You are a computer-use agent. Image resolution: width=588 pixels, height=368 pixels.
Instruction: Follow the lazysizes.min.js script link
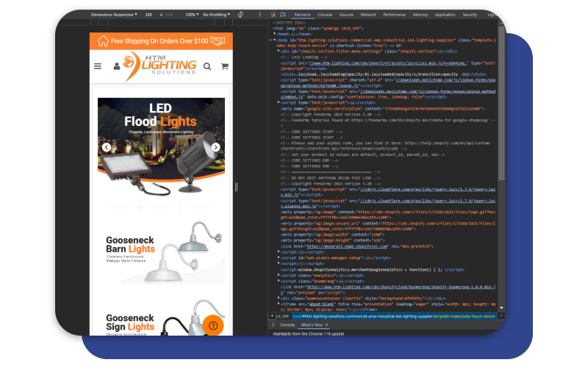coord(387,63)
